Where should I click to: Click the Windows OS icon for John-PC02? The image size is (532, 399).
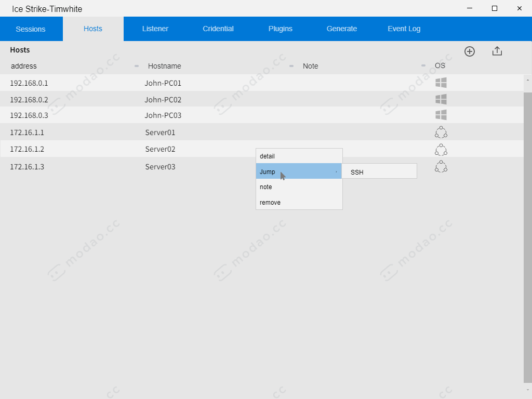[441, 99]
